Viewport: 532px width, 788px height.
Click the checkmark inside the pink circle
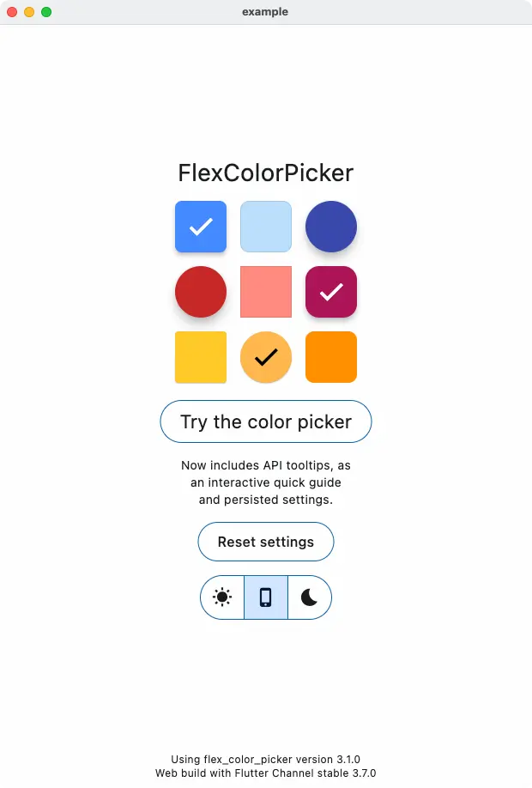pos(330,292)
